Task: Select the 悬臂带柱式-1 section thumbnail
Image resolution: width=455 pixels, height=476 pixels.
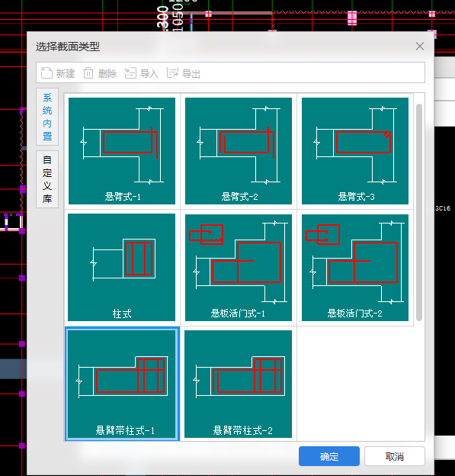Action: [x=122, y=384]
